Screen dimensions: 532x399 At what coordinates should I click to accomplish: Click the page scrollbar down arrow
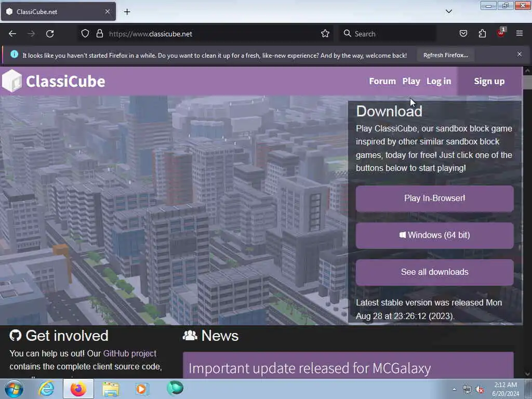(527, 374)
